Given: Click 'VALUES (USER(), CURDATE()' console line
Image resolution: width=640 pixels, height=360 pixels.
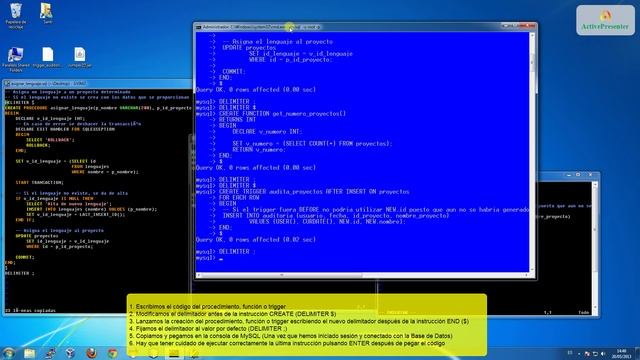Looking at the screenshot, I should point(327,222).
